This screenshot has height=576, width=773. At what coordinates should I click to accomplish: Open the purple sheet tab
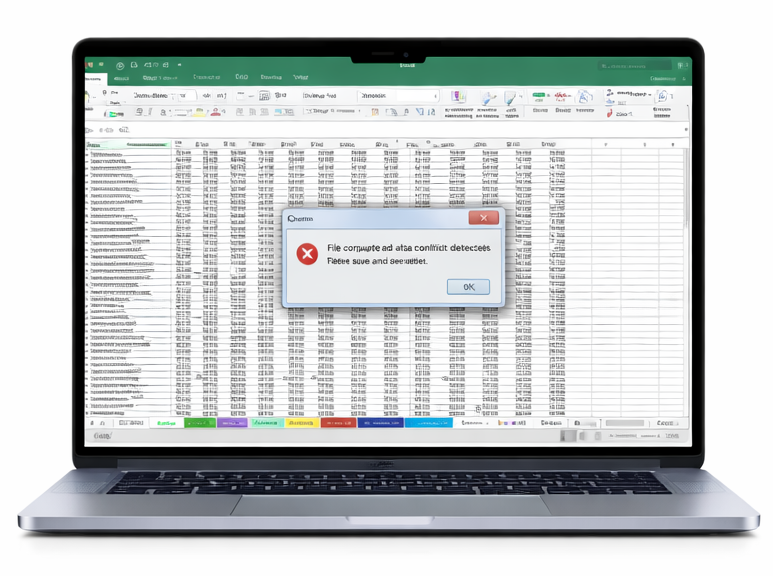pyautogui.click(x=232, y=423)
